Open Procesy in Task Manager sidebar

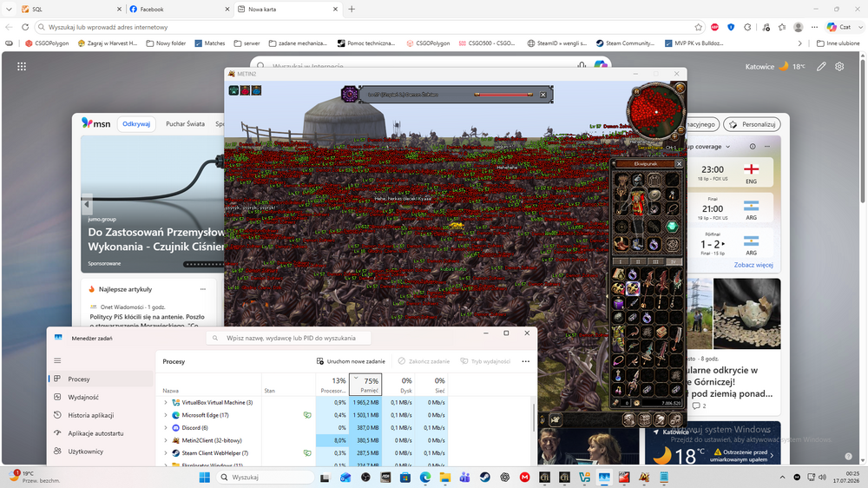point(101,379)
